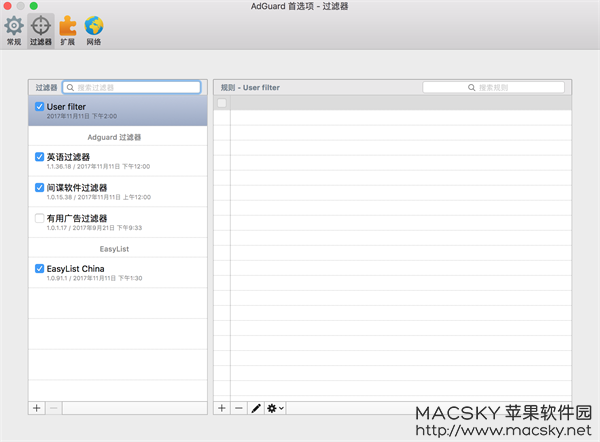Image resolution: width=600 pixels, height=442 pixels.
Task: Select the 间谍软件过滤器 list row
Action: point(118,191)
